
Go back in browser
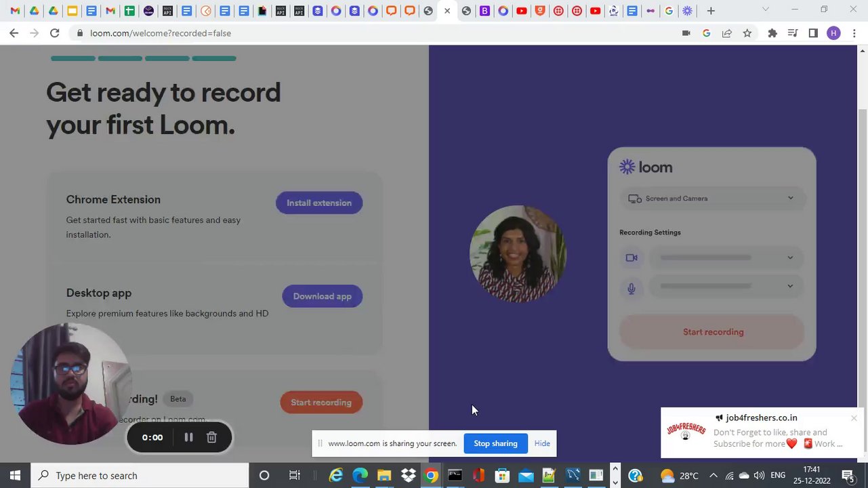click(14, 33)
